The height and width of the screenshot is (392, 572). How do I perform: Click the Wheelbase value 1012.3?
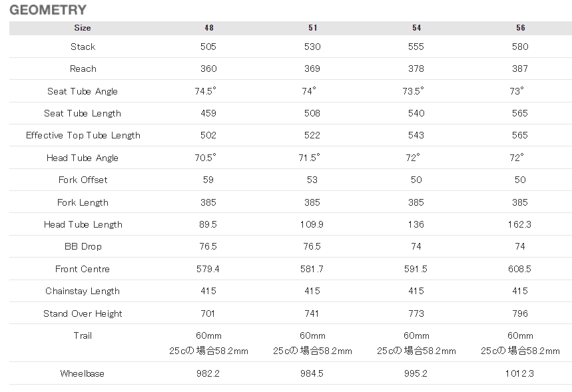pyautogui.click(x=520, y=373)
